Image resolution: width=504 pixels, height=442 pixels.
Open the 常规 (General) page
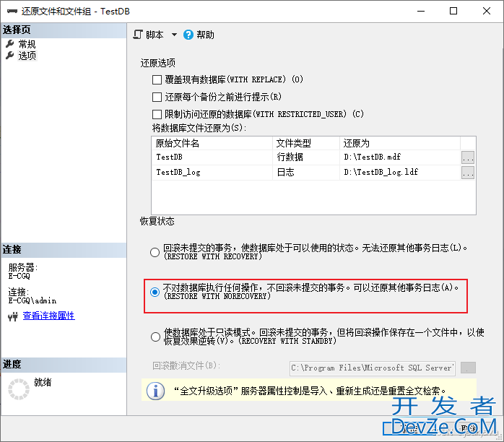click(x=27, y=44)
